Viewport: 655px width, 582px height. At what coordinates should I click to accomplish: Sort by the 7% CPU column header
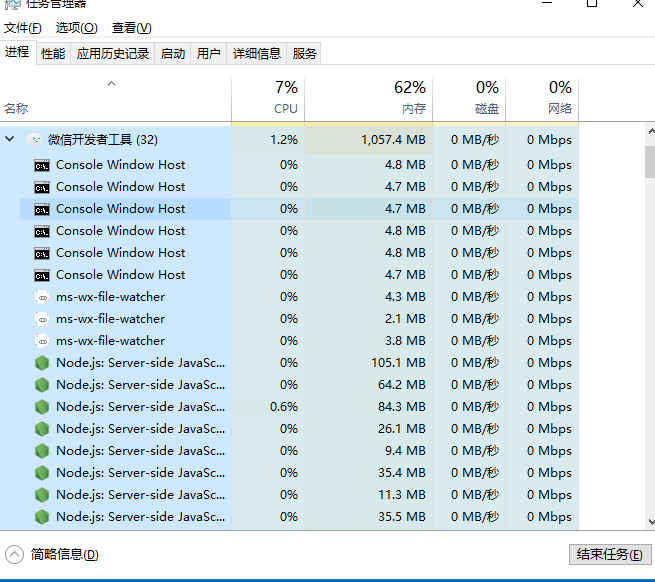(x=268, y=100)
